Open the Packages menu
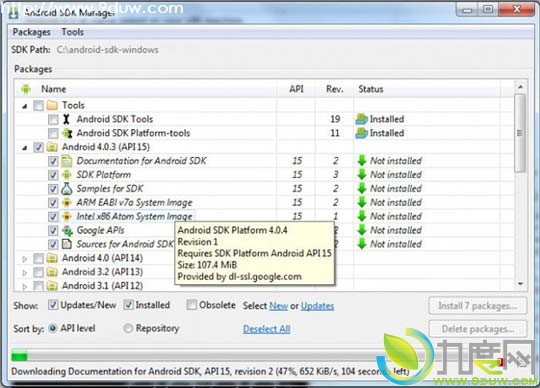 click(31, 32)
